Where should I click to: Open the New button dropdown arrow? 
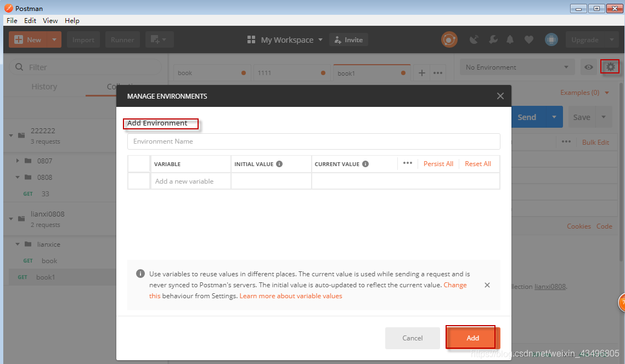pyautogui.click(x=54, y=39)
